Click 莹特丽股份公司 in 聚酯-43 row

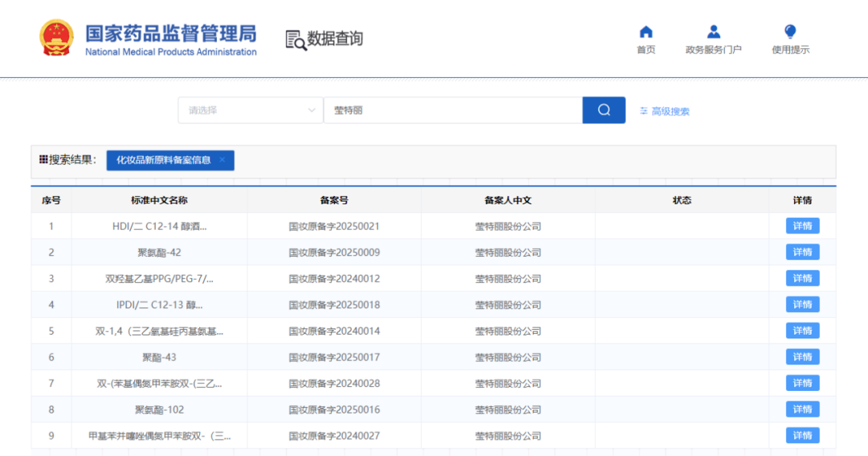[x=508, y=357]
